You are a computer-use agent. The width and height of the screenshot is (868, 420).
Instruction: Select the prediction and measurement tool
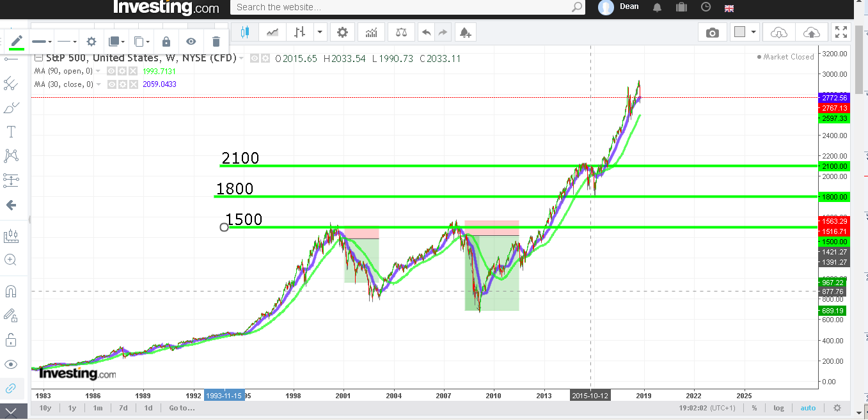[11, 180]
